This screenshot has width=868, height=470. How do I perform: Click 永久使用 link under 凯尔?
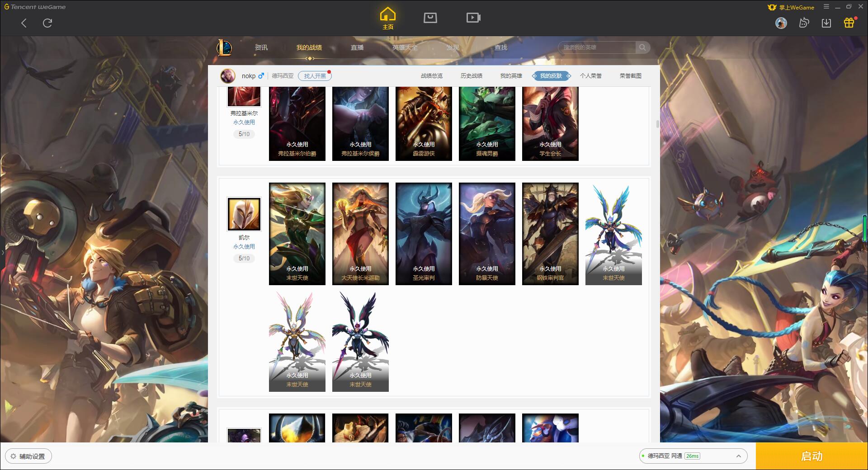point(244,247)
